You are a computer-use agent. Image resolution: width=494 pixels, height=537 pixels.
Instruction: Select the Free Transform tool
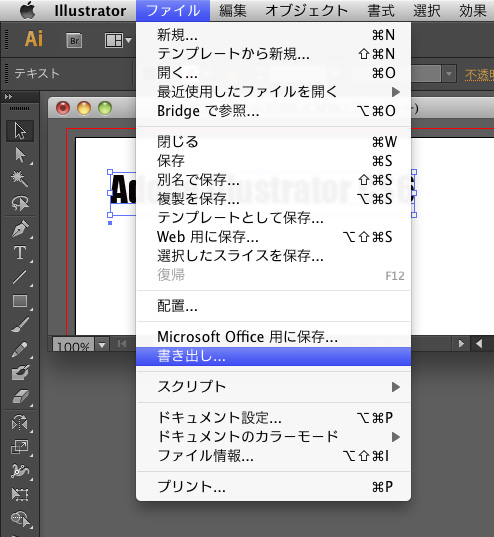tap(20, 495)
